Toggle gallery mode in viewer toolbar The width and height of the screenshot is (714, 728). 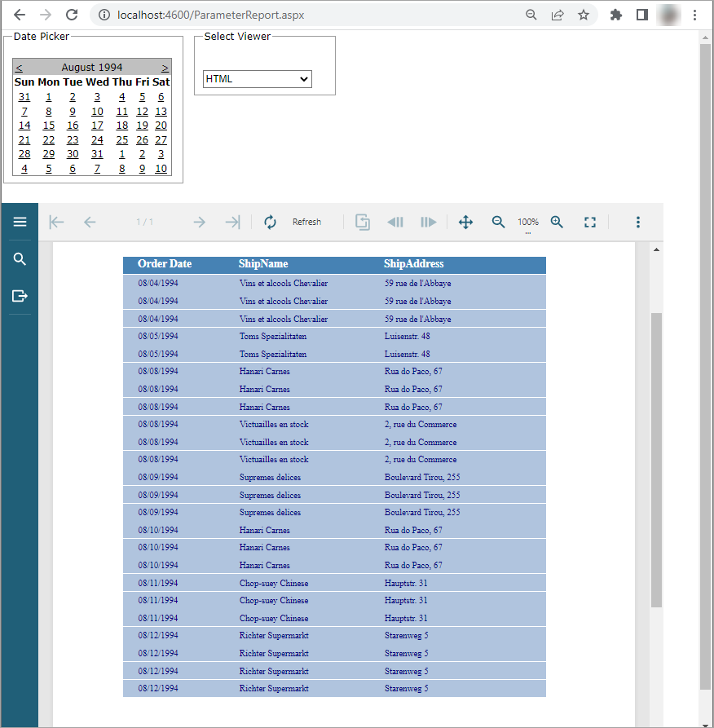click(363, 223)
